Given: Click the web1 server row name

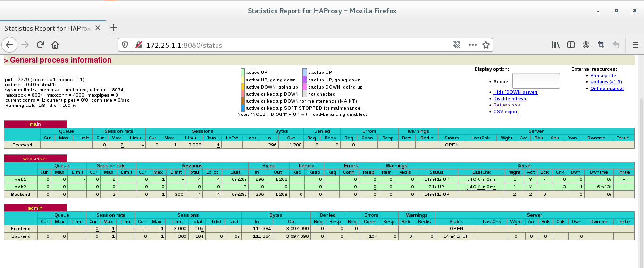Looking at the screenshot, I should (x=21, y=179).
